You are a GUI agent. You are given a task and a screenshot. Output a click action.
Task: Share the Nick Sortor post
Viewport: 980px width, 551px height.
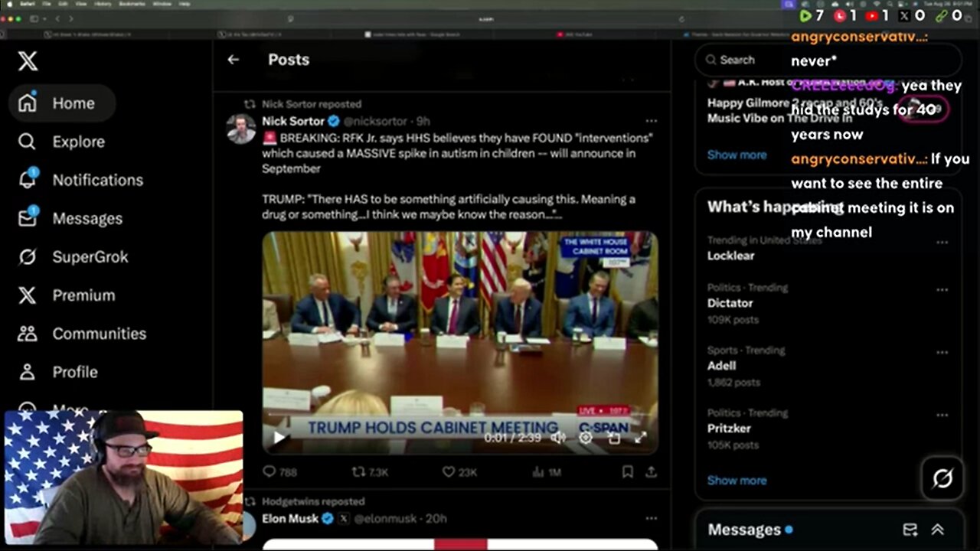651,472
